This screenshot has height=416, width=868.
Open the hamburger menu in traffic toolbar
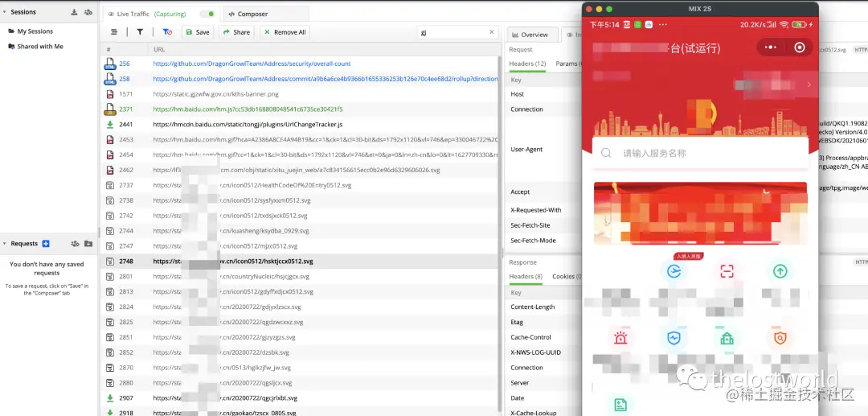pyautogui.click(x=114, y=32)
